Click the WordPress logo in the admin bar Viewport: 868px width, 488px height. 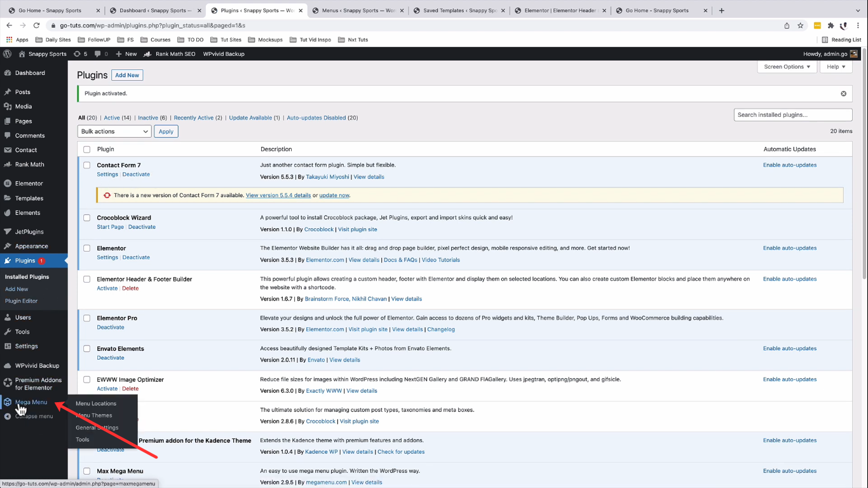(x=8, y=54)
